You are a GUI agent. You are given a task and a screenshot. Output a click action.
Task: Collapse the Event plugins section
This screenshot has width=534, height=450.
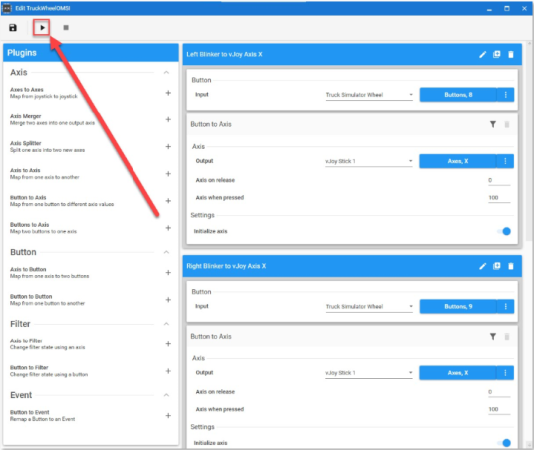point(166,395)
